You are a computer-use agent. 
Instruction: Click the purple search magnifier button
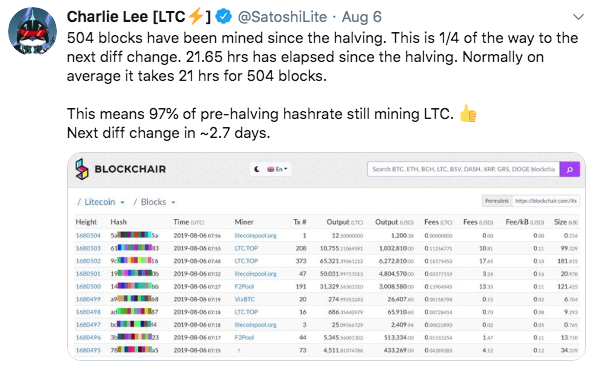569,169
